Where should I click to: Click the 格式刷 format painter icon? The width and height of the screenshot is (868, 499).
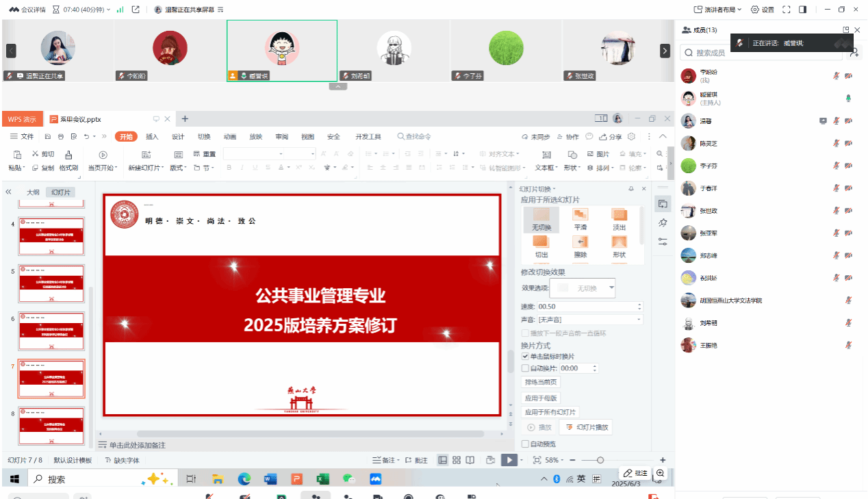68,155
